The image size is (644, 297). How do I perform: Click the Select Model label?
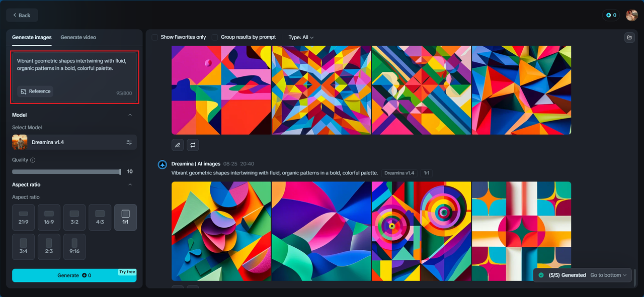pos(27,128)
